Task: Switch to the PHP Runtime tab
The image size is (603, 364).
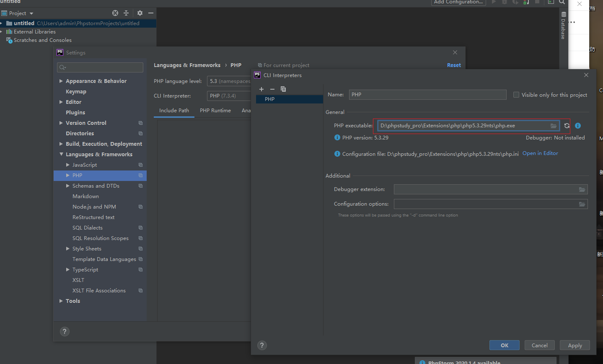Action: pyautogui.click(x=215, y=111)
